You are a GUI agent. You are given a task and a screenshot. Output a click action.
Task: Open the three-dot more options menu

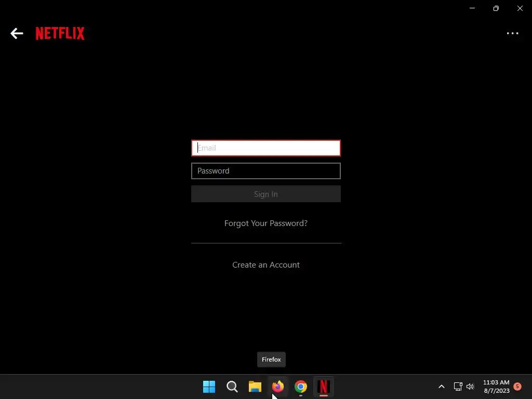pos(512,33)
